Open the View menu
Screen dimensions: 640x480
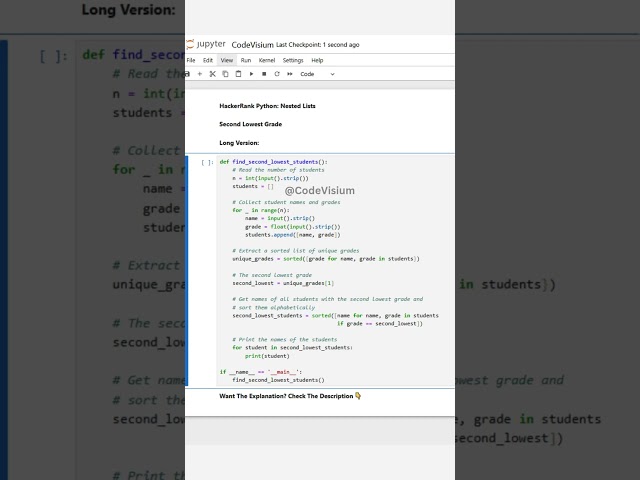227,60
